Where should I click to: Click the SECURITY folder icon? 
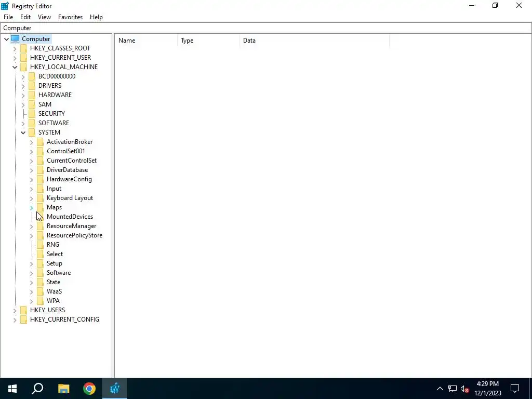(32, 114)
